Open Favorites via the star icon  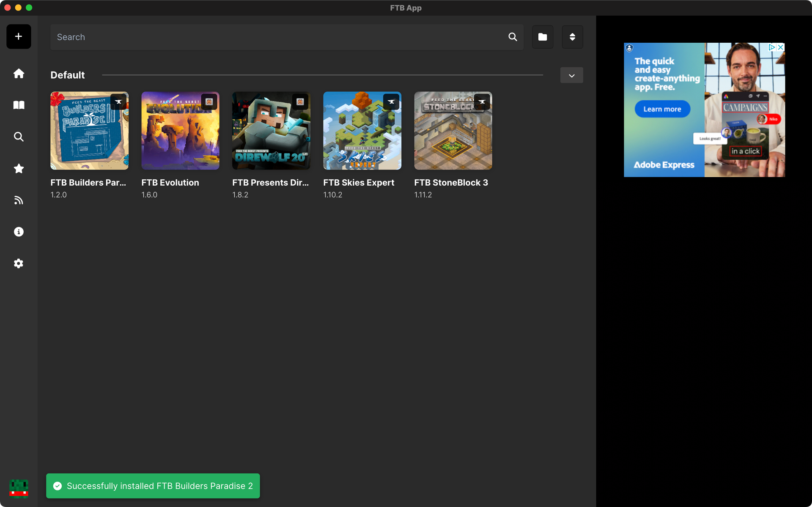(19, 168)
